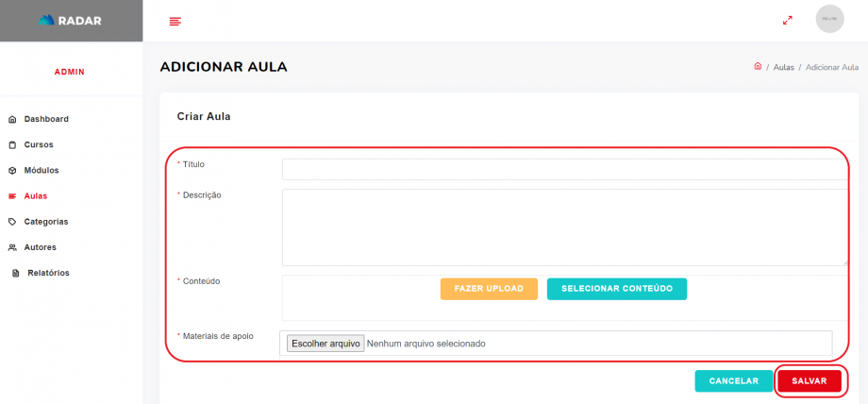868x404 pixels.
Task: Click the fullscreen expand icon
Action: 788,20
